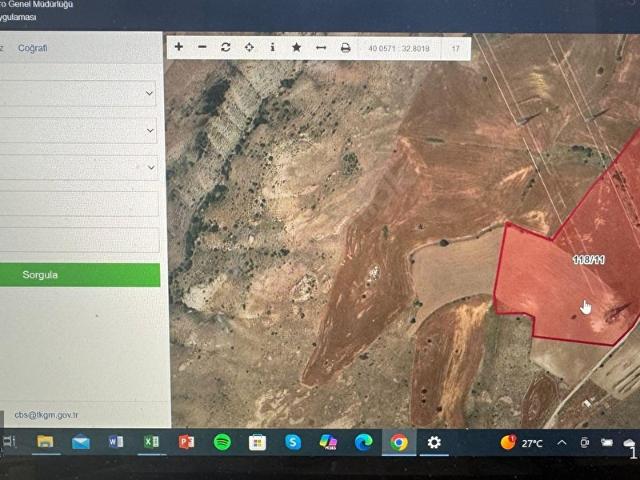
Task: Select the distance measure arrow tool
Action: [x=321, y=47]
